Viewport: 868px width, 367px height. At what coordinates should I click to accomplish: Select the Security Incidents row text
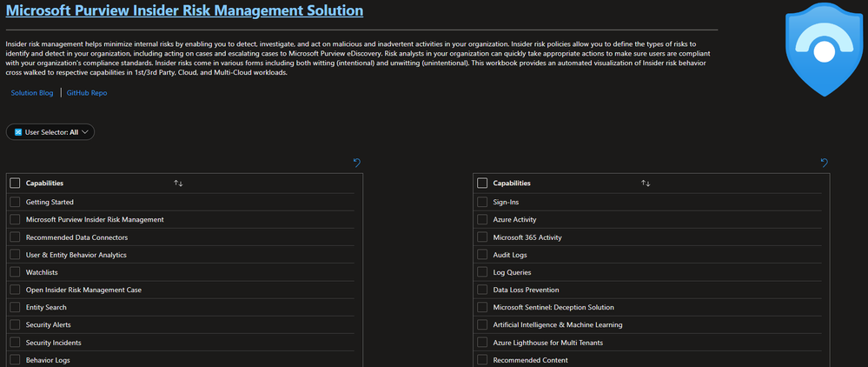coord(53,343)
